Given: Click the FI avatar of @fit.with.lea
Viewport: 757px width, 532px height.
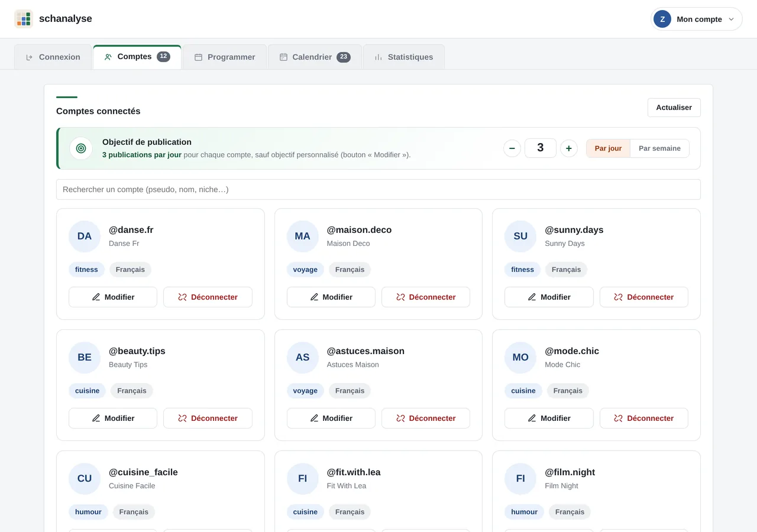Looking at the screenshot, I should click(x=303, y=479).
